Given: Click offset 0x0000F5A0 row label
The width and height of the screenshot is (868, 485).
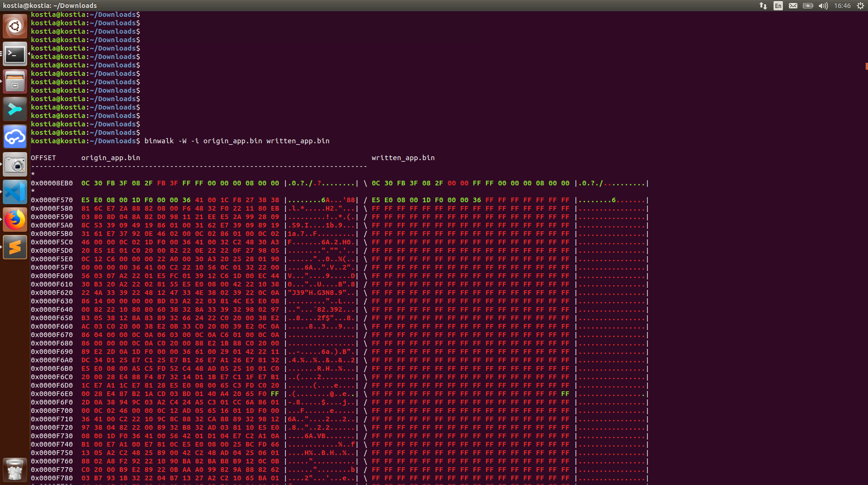Looking at the screenshot, I should (52, 225).
